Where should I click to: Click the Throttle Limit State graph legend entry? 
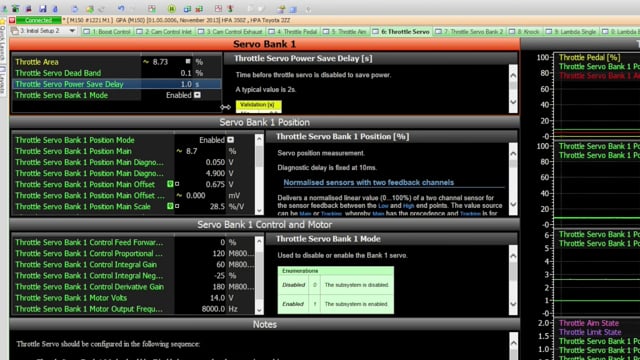tap(590, 332)
